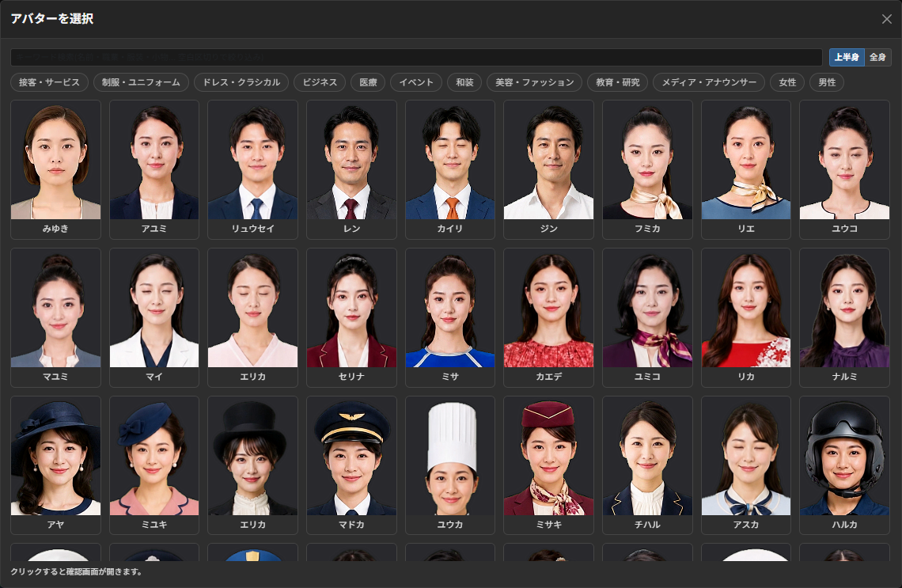Viewport: 902px width, 588px height.
Task: Select the ミサキ flight attendant avatar
Action: point(549,465)
